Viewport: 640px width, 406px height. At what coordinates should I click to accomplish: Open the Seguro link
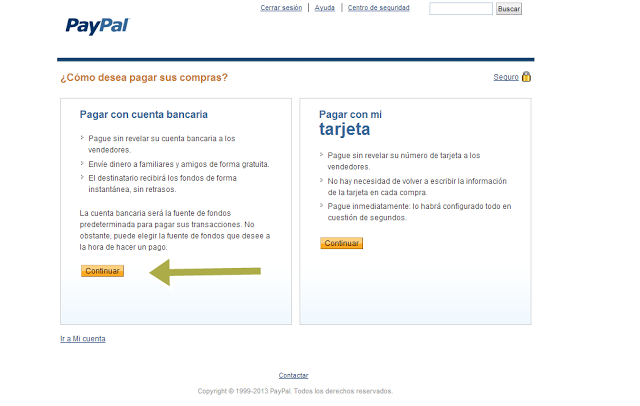[506, 77]
